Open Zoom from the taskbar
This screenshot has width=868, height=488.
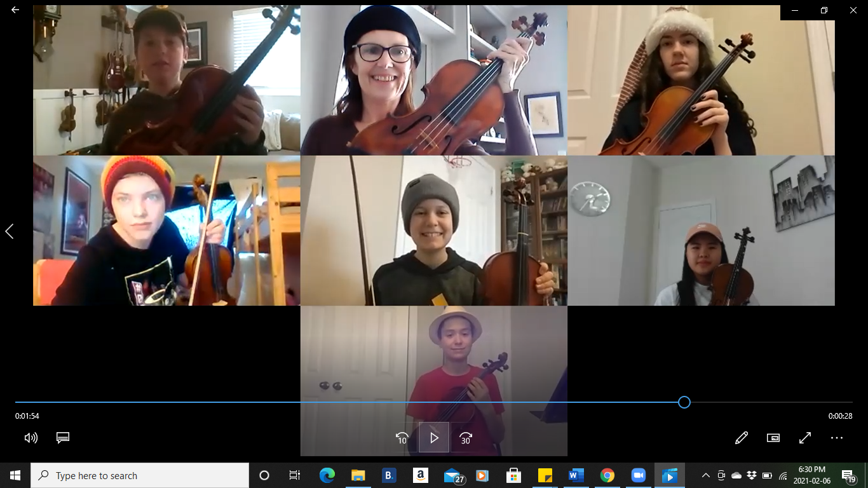click(638, 475)
